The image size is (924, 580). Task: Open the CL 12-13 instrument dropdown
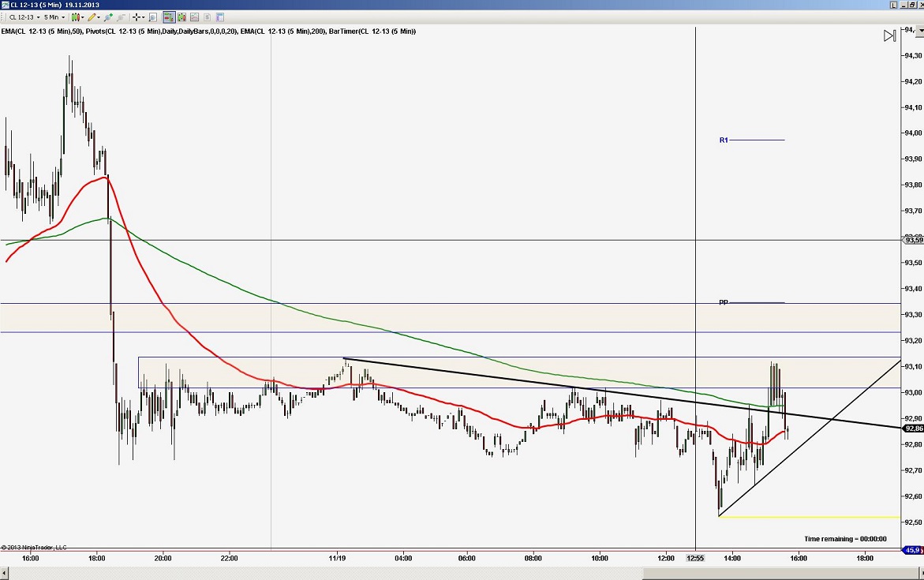point(37,17)
